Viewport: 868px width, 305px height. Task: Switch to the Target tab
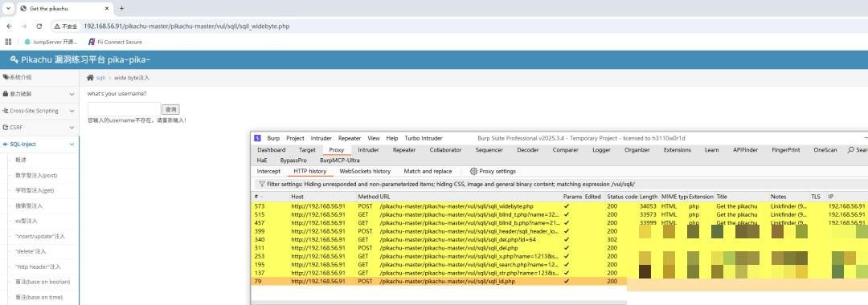click(307, 150)
